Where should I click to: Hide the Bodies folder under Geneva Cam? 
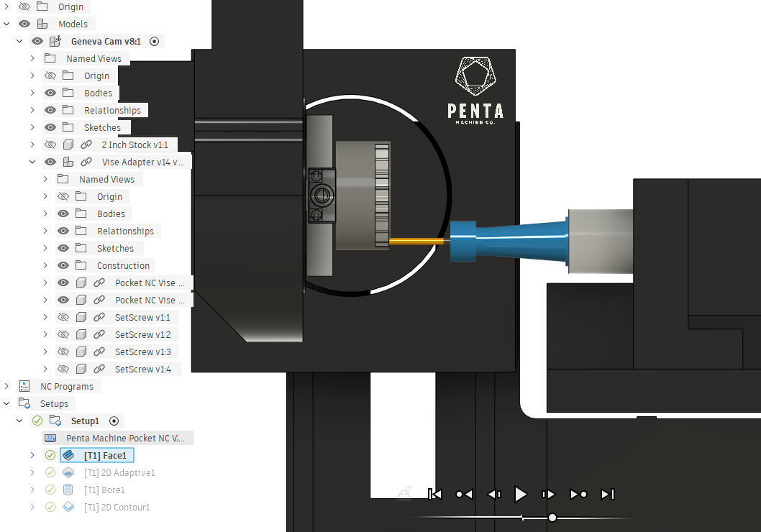point(50,93)
